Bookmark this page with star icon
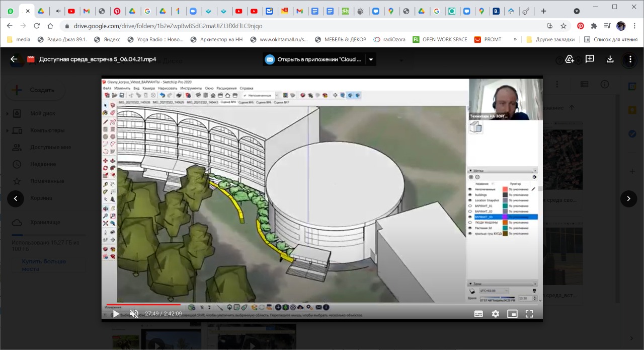Image resolution: width=644 pixels, height=350 pixels. point(563,26)
